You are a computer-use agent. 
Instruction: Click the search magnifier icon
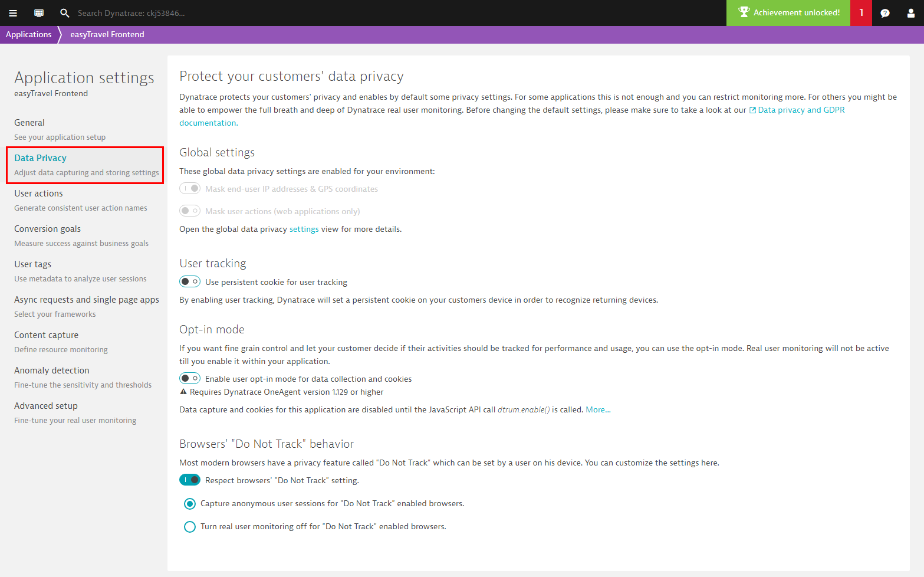pyautogui.click(x=65, y=13)
